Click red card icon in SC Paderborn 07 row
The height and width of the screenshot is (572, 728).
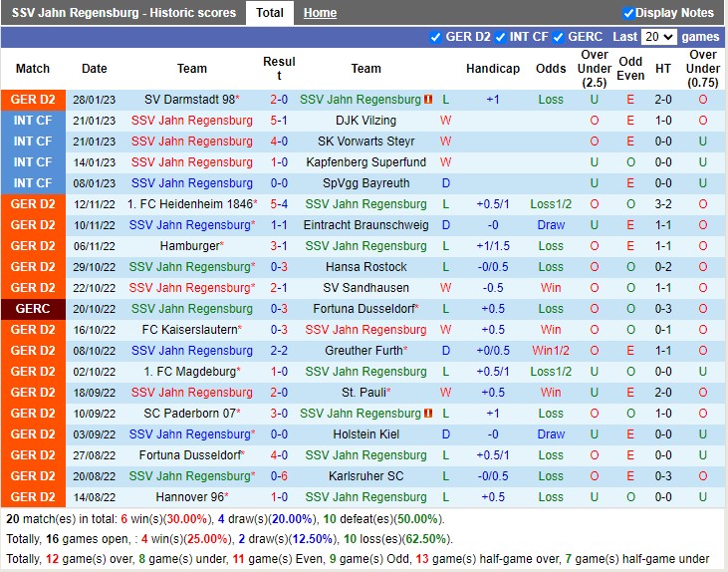[428, 414]
